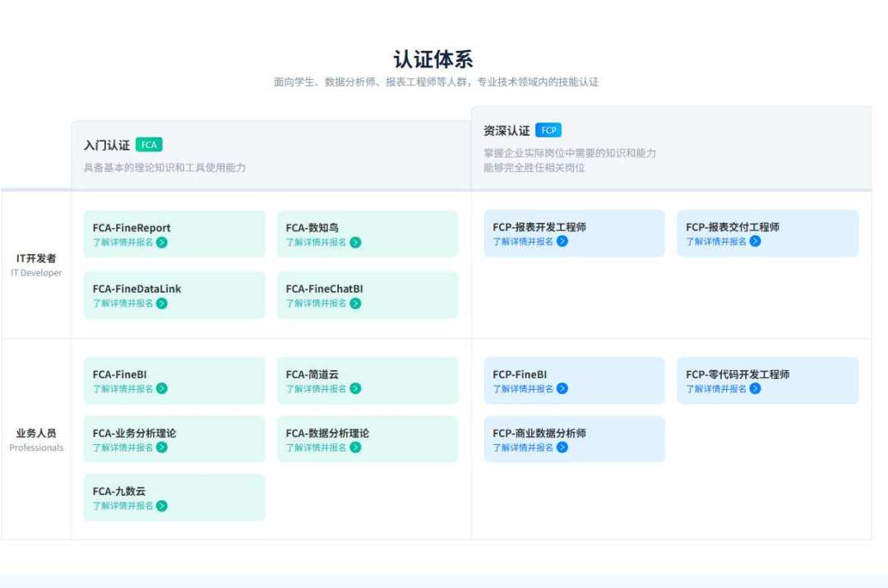This screenshot has width=888, height=588.
Task: Click 了解详情并报名 under FCA-数据分析理论
Action: (x=316, y=447)
